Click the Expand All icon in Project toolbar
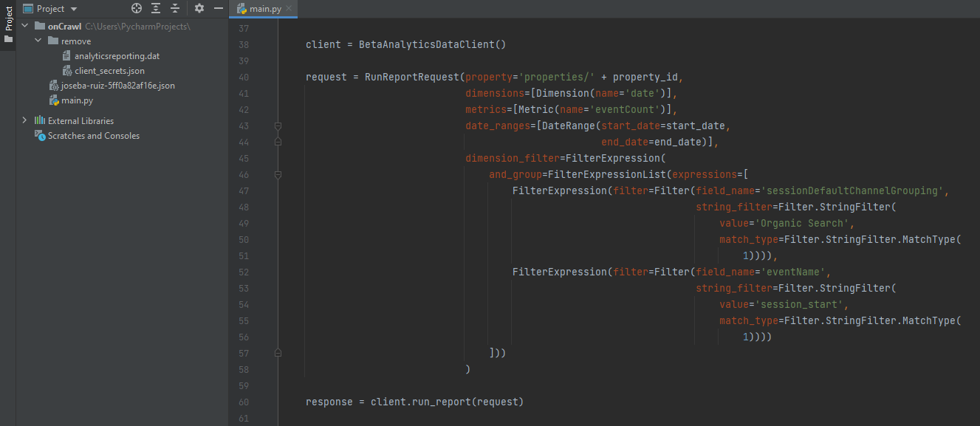 pyautogui.click(x=155, y=8)
